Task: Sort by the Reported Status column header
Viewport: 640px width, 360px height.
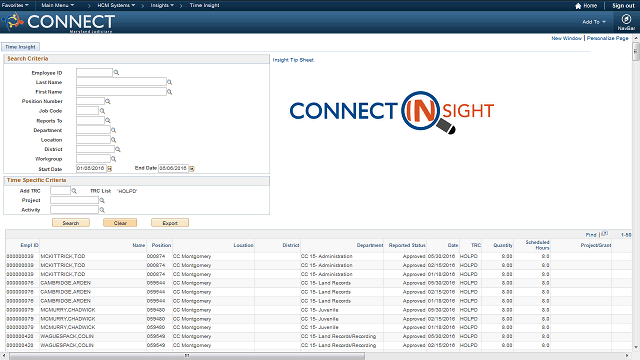Action: coord(407,245)
